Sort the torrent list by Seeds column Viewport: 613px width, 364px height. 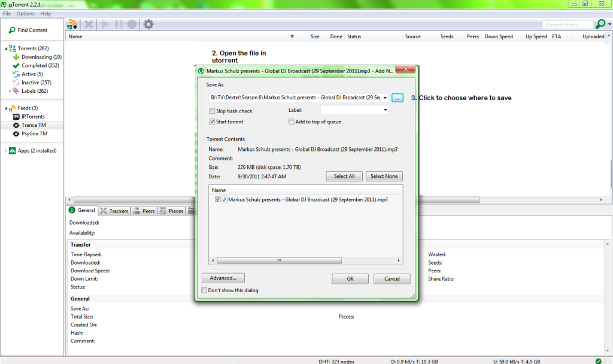(x=443, y=37)
